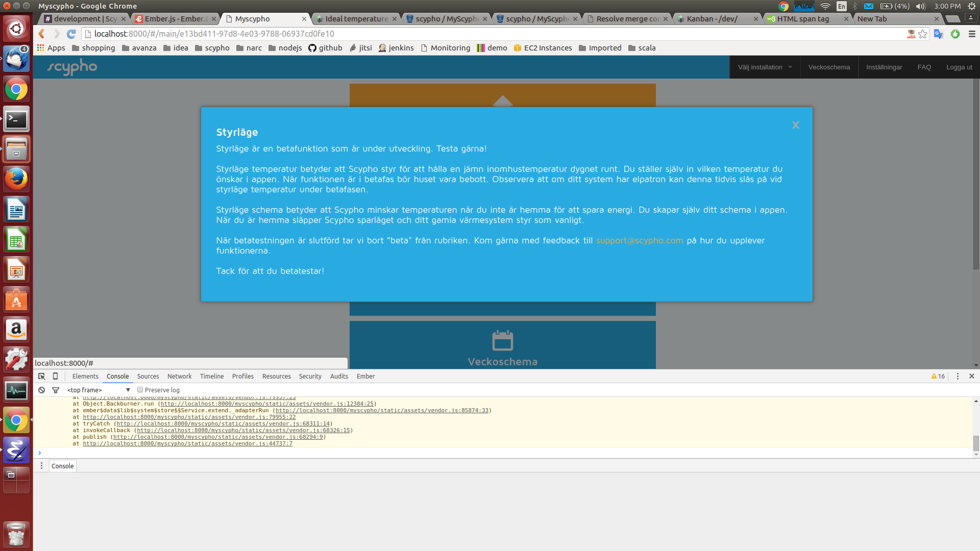The image size is (980, 551).
Task: Open the jenkins bookmark
Action: pyautogui.click(x=396, y=48)
